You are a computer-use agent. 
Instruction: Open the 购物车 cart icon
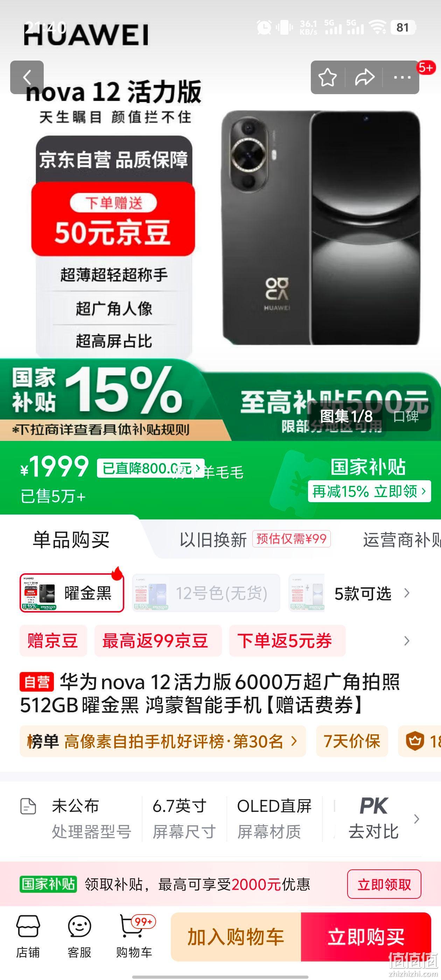[134, 937]
